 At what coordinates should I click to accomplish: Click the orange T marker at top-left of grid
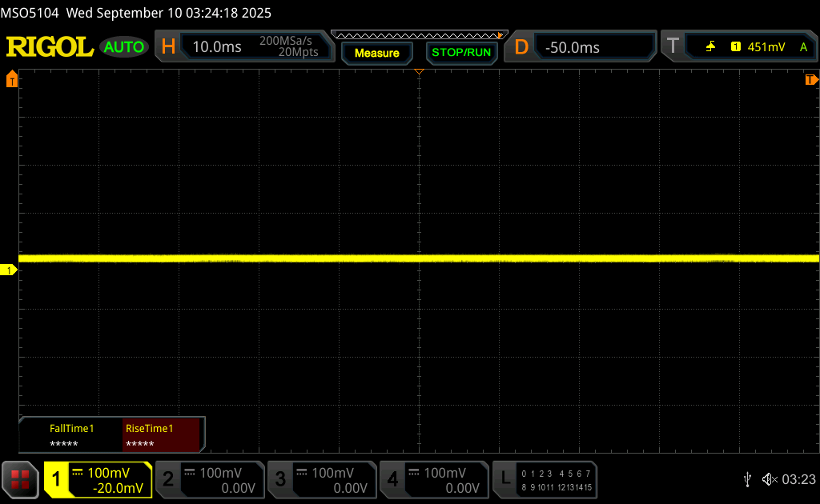tap(11, 79)
